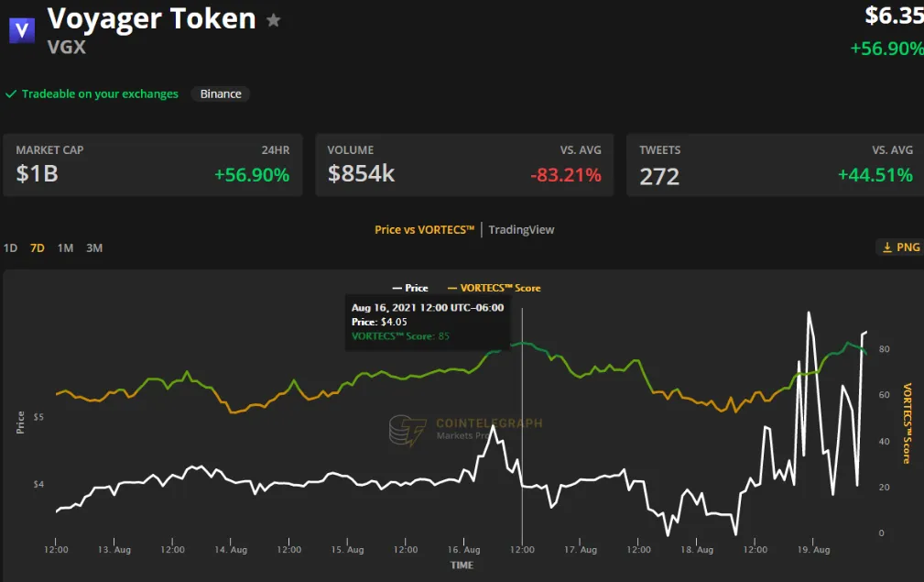This screenshot has width=924, height=582.
Task: Click the 40 VORTECS axis label
Action: tap(884, 441)
